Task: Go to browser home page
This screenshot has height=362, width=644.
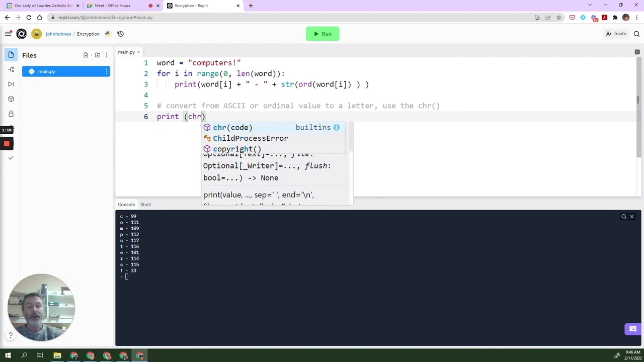Action: click(40, 18)
